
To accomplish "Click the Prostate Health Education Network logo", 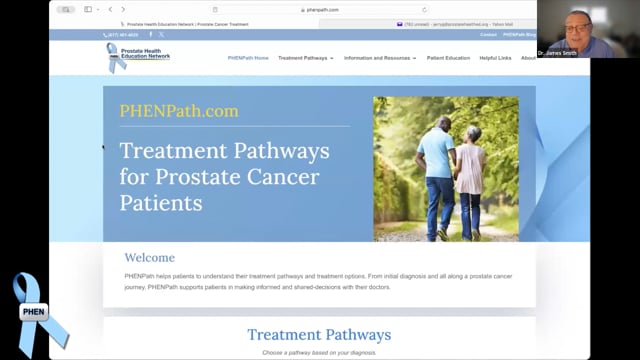I will coord(138,58).
